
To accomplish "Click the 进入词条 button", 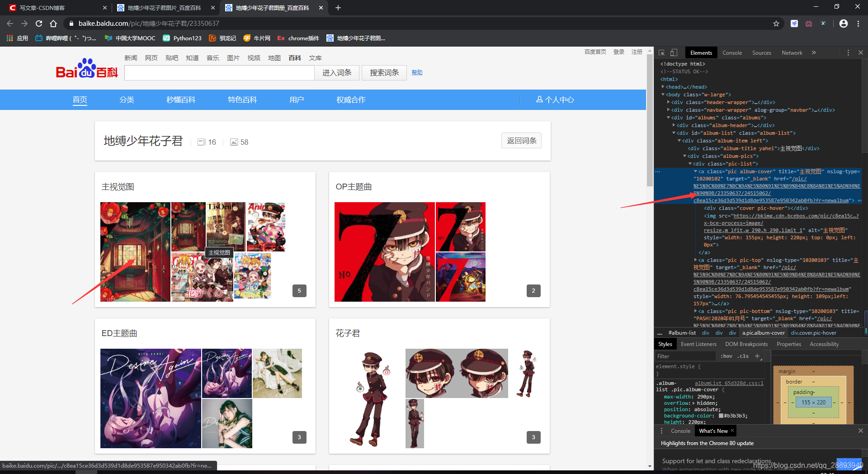I will click(x=337, y=73).
